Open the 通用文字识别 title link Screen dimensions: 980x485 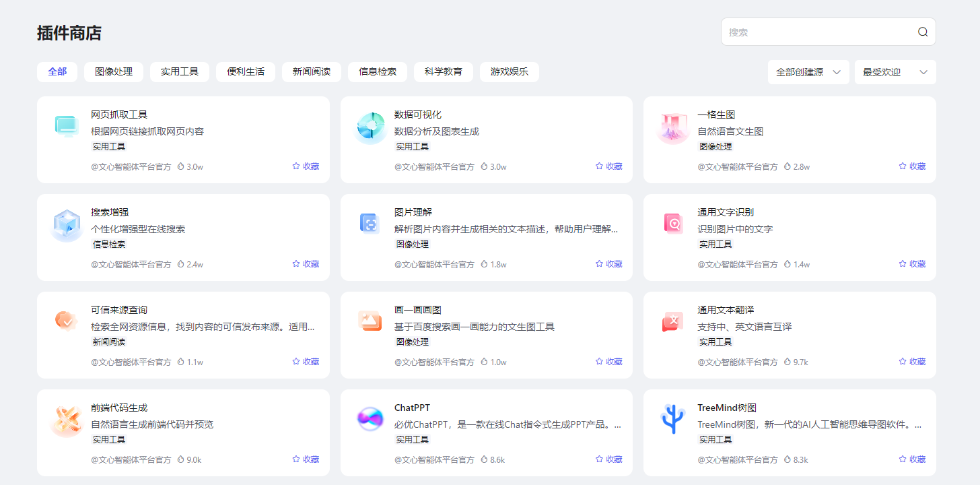[726, 212]
